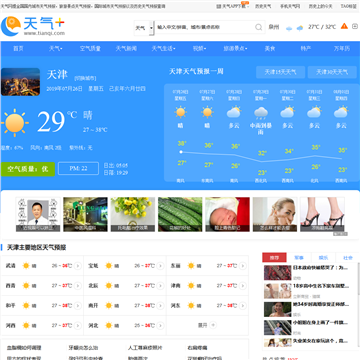Screen dimensions: 360x360
Task: Click the arrow icon in the 北辰 row
Action: [160, 286]
